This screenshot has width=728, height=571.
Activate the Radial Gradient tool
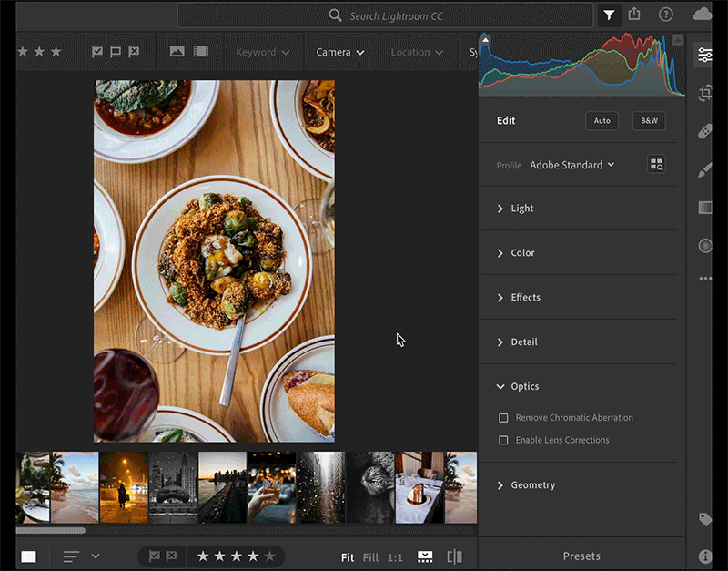tap(704, 246)
